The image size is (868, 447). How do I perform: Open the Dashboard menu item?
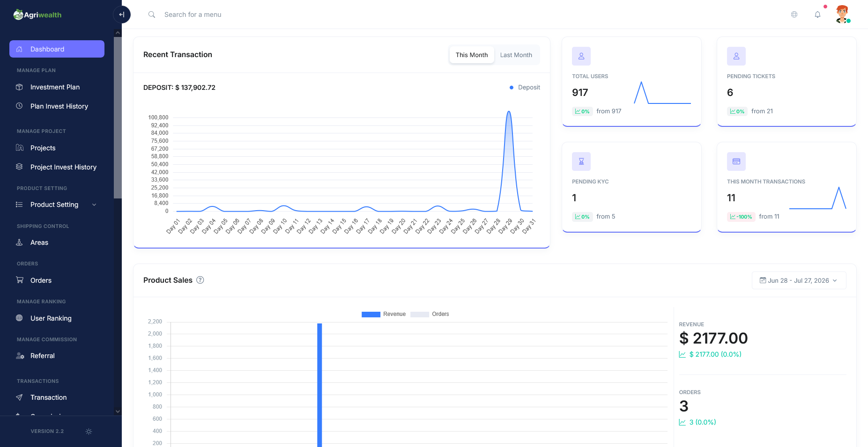(57, 49)
